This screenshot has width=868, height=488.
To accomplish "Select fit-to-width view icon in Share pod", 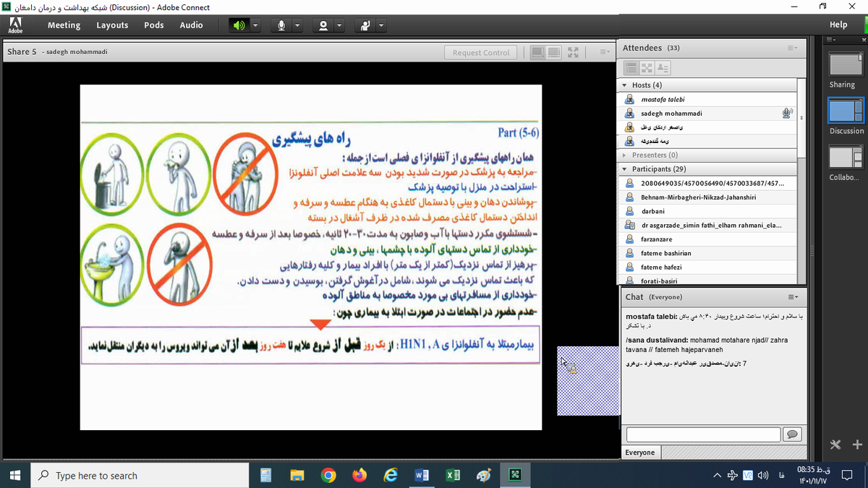I will tap(538, 52).
